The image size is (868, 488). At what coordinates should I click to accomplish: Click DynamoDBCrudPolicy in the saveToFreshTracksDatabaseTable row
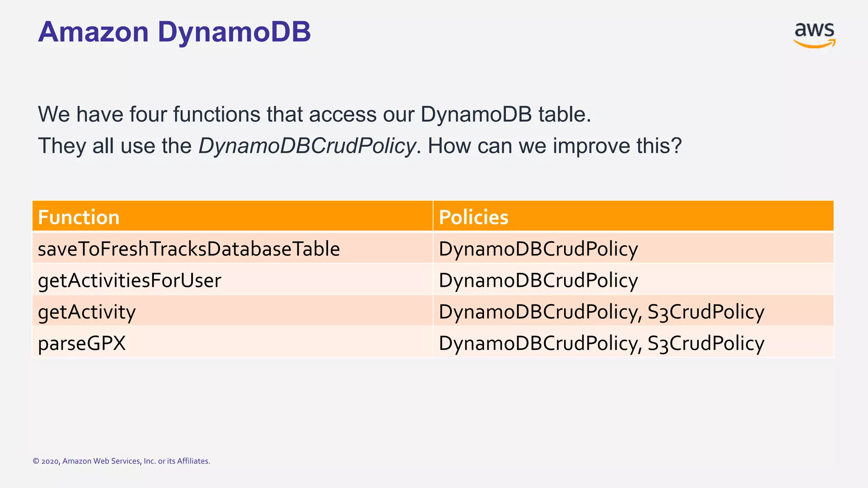point(538,249)
